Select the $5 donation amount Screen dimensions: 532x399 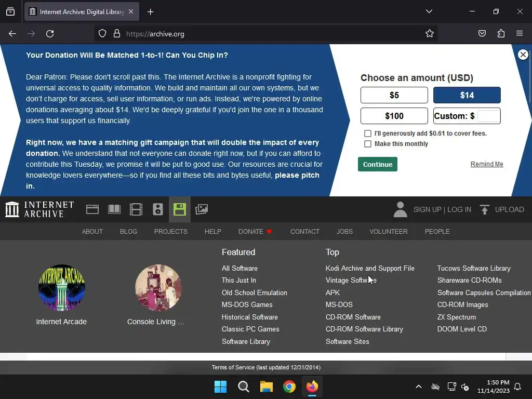pos(394,95)
